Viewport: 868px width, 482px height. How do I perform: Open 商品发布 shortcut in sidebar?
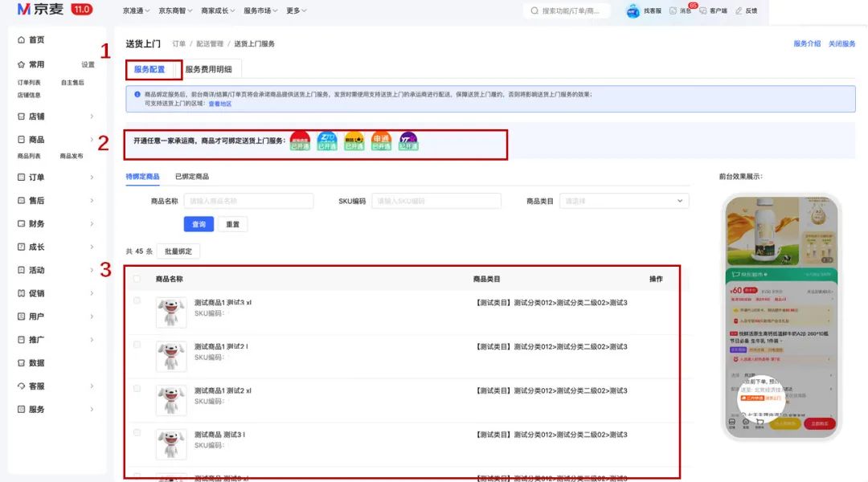(72, 156)
